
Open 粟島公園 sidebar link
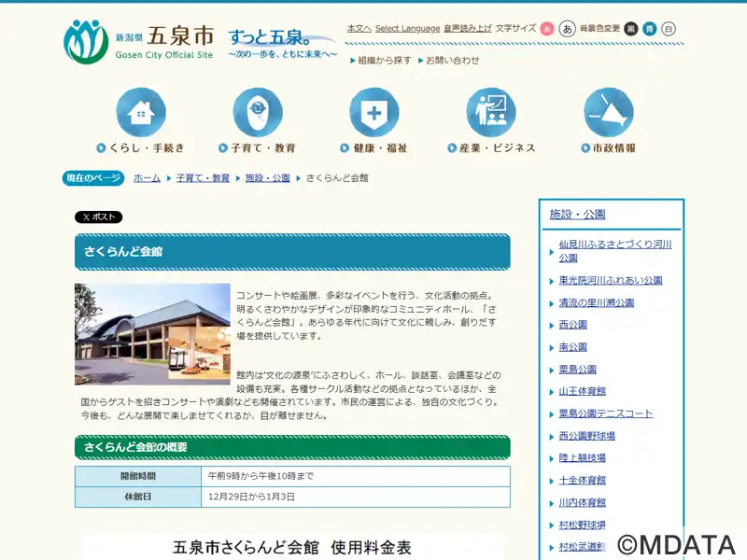pos(577,370)
